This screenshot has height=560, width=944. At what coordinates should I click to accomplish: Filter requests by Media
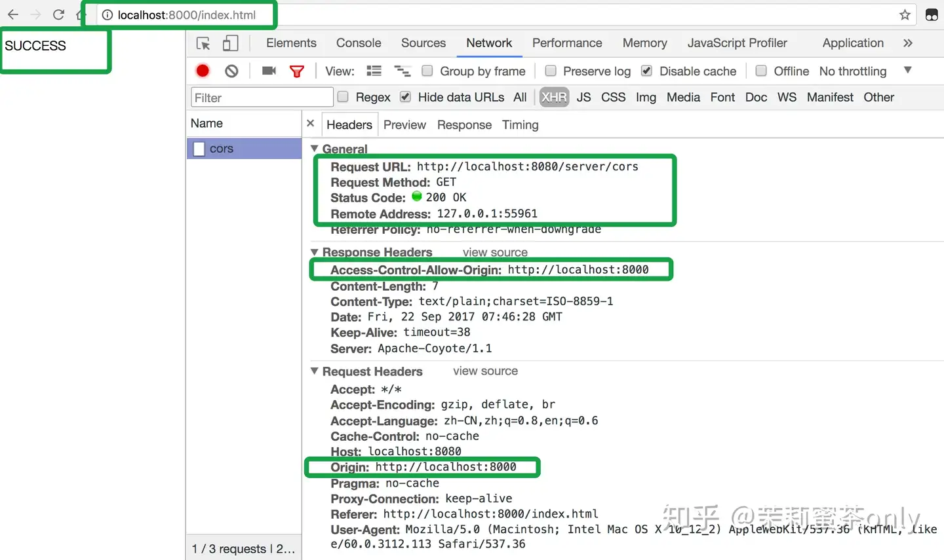pyautogui.click(x=683, y=98)
